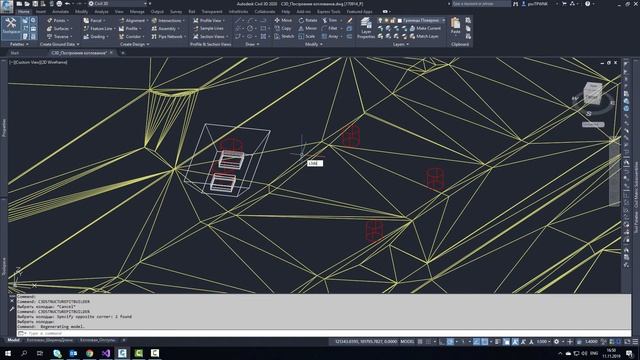This screenshot has width=640, height=360.
Task: Click the Alignment tool icon
Action: 122,20
